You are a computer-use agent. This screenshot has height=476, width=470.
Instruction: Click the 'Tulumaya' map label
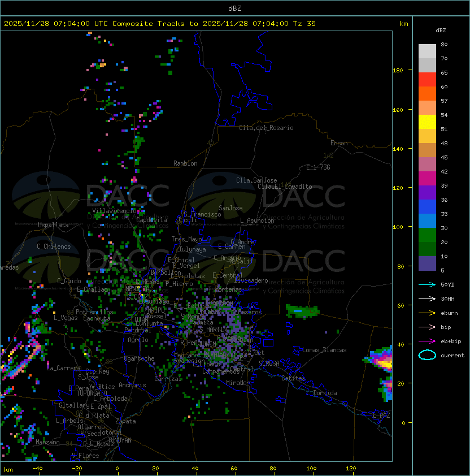[x=193, y=249]
